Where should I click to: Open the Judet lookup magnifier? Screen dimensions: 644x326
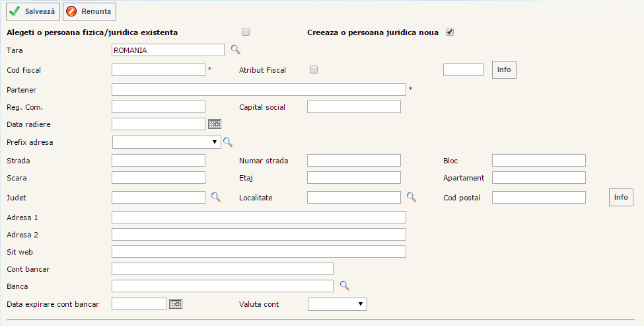coord(215,196)
